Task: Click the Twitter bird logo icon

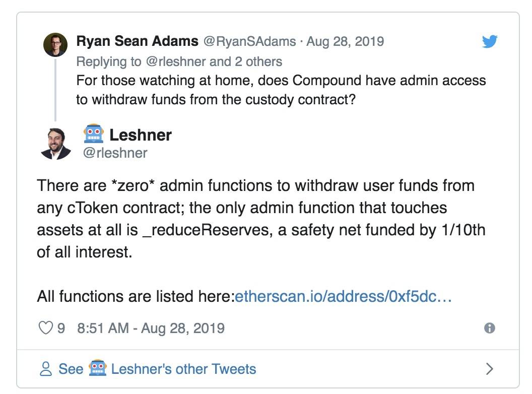Action: 490,41
